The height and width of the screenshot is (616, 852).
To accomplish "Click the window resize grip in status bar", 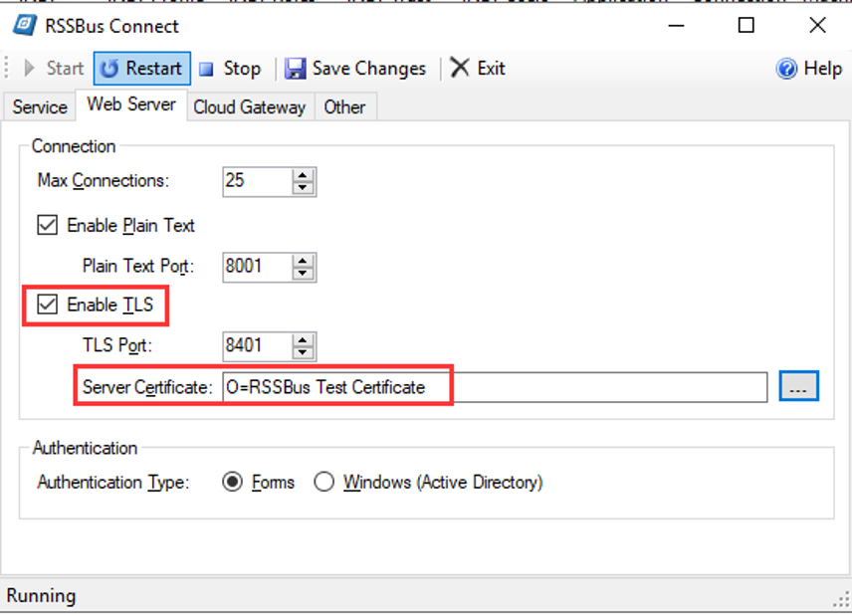I will pyautogui.click(x=842, y=599).
